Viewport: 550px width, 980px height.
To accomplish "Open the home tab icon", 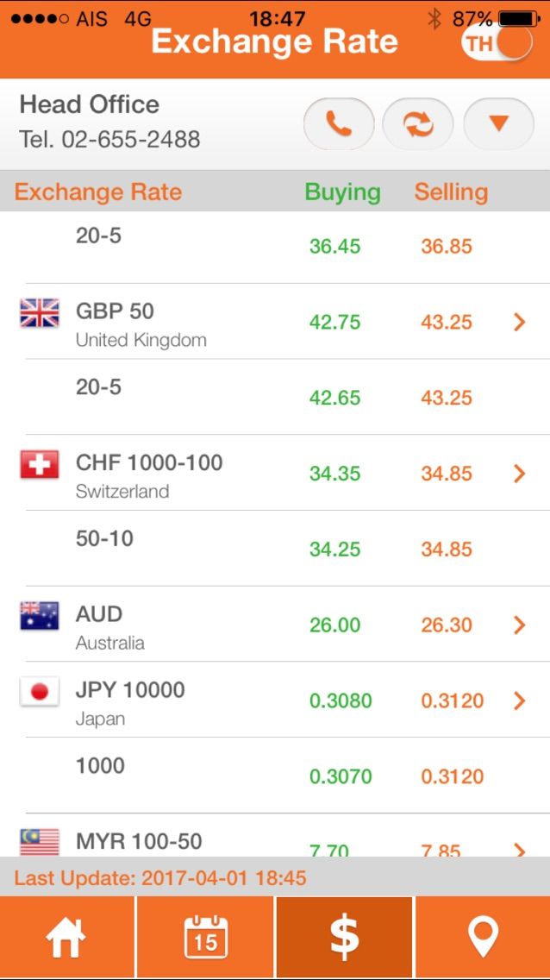I will 67,938.
